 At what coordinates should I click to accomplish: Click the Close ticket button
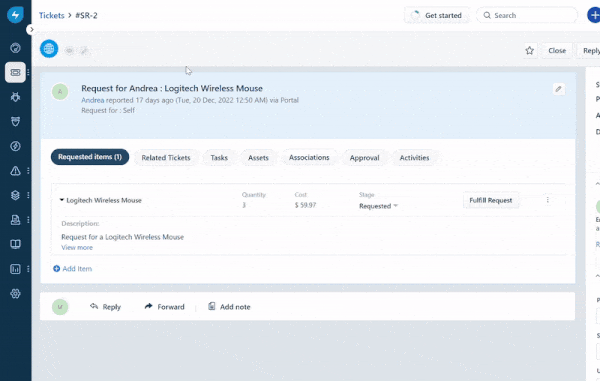557,50
